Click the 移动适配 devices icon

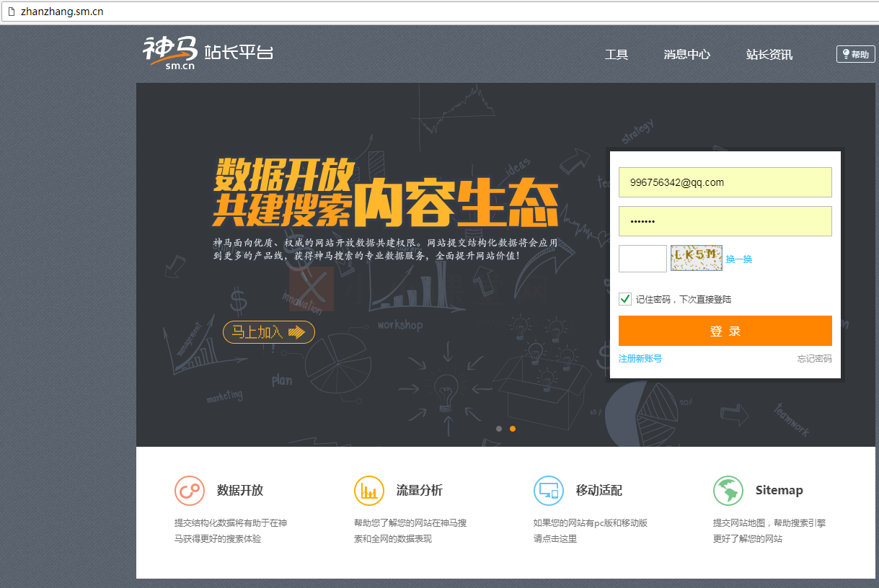pos(549,491)
